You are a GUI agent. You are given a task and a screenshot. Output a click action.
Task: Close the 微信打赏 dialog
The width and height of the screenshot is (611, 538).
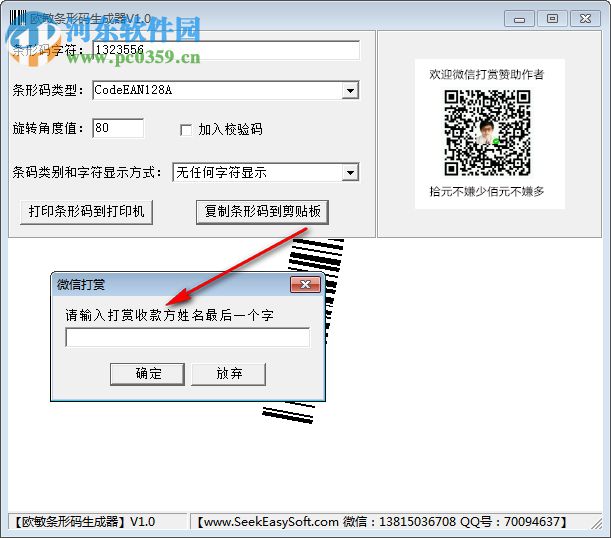pos(306,284)
